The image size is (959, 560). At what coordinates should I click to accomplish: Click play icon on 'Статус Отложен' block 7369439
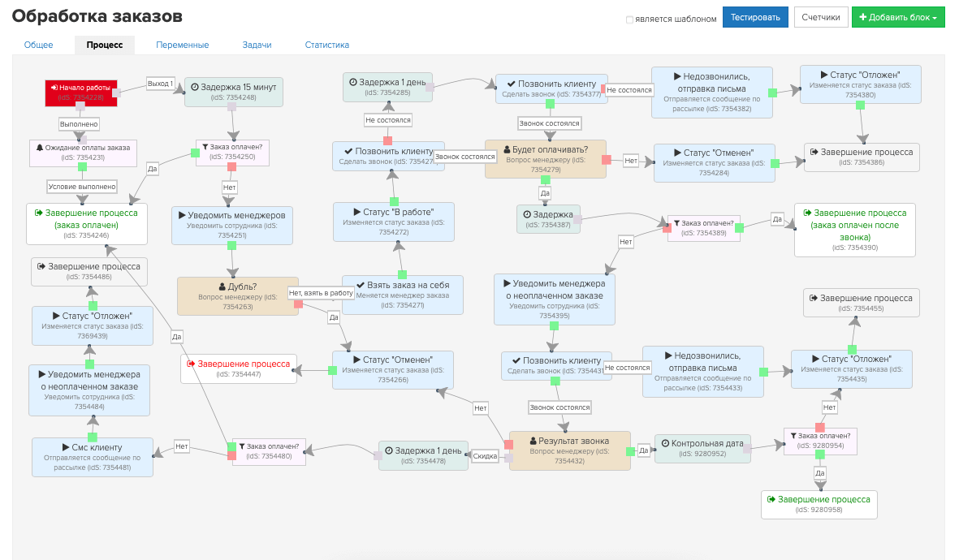(x=56, y=316)
